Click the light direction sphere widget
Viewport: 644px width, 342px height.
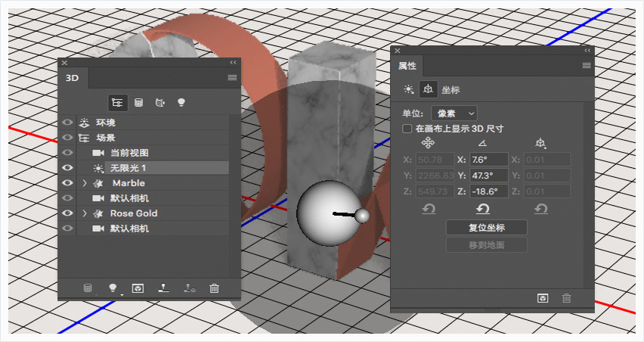pyautogui.click(x=329, y=213)
